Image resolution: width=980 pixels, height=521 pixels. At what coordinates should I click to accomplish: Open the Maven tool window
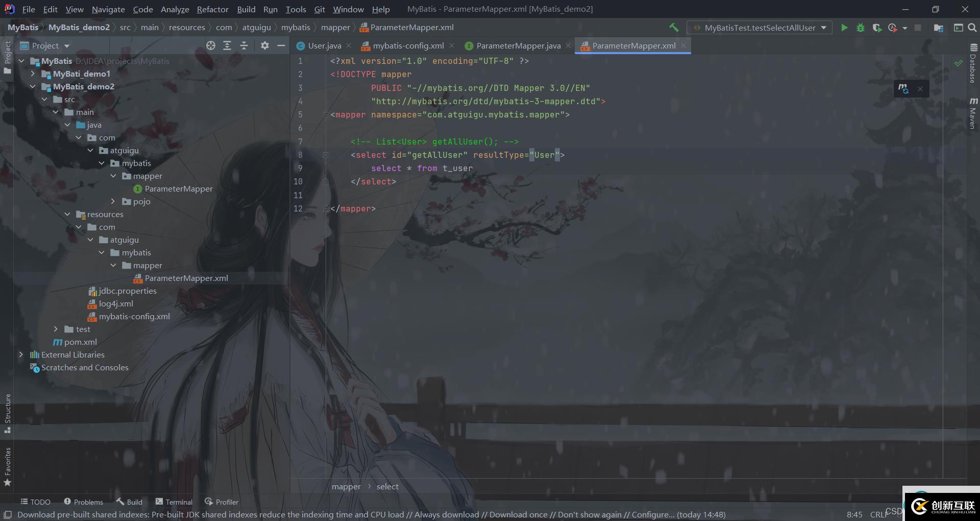point(973,113)
